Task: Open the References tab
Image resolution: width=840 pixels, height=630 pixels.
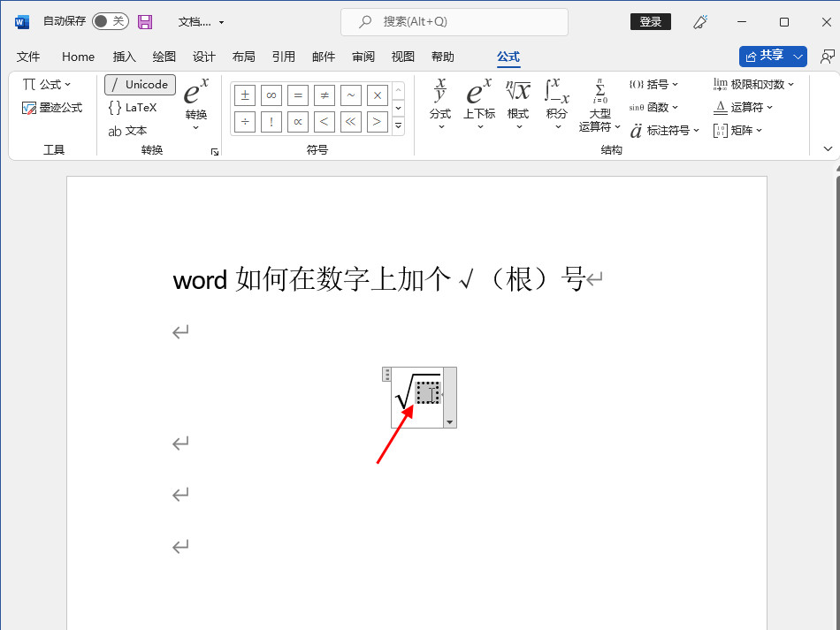Action: 284,57
